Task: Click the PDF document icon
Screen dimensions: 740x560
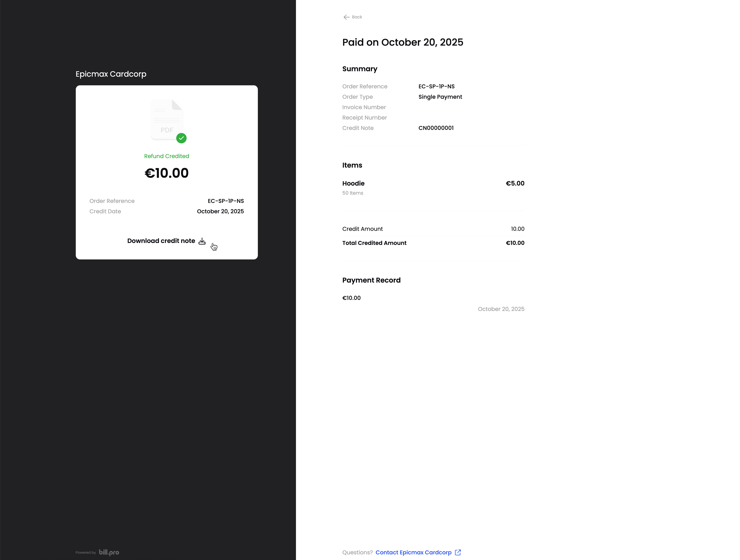Action: [x=166, y=119]
